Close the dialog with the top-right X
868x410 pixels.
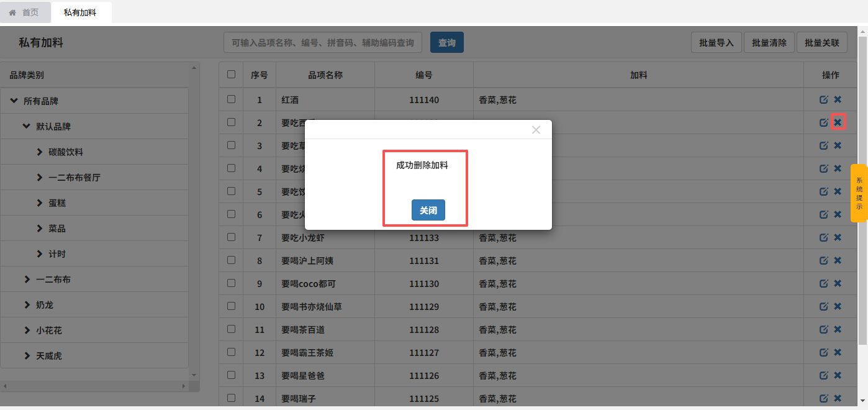536,130
